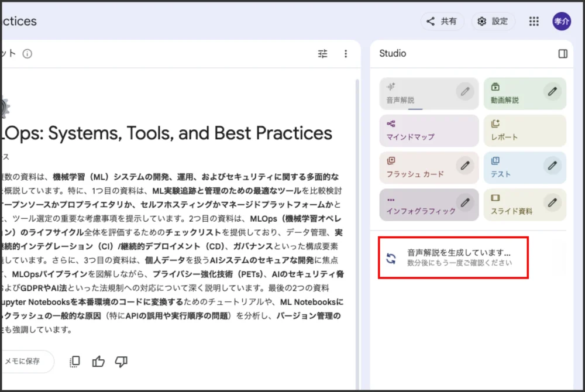Click info icon beside chat title
Image resolution: width=585 pixels, height=392 pixels.
[27, 54]
